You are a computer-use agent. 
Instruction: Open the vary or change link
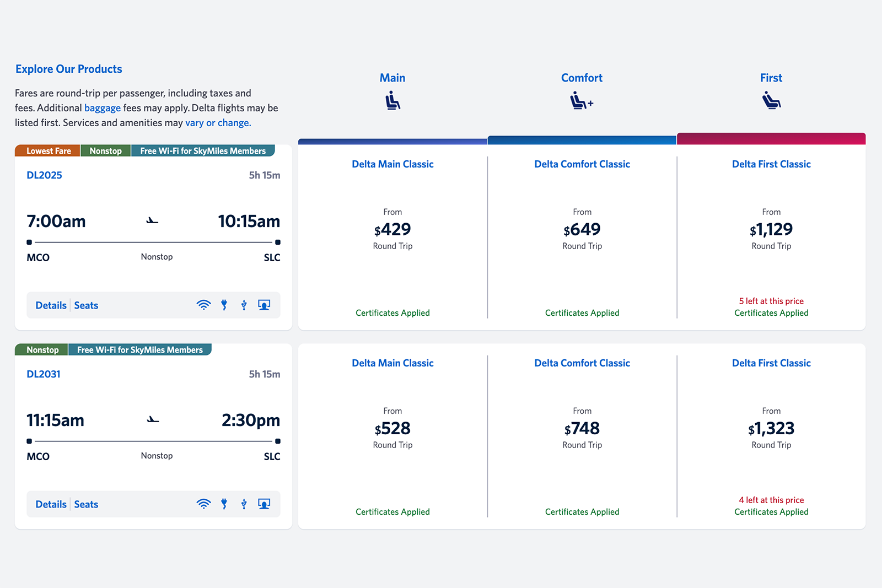pos(218,123)
